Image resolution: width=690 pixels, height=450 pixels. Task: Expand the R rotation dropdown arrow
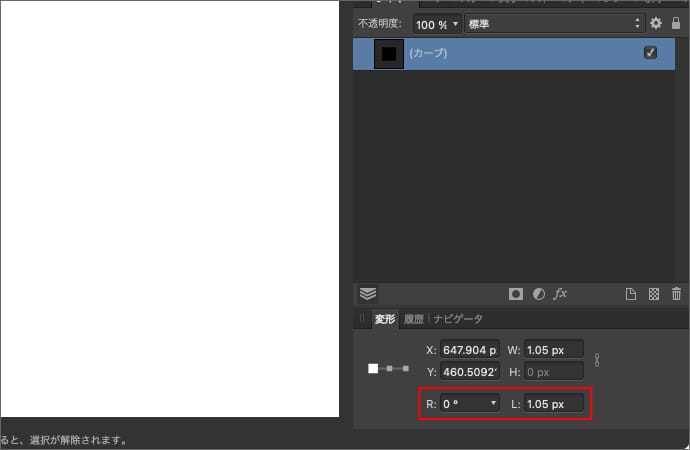click(x=493, y=404)
